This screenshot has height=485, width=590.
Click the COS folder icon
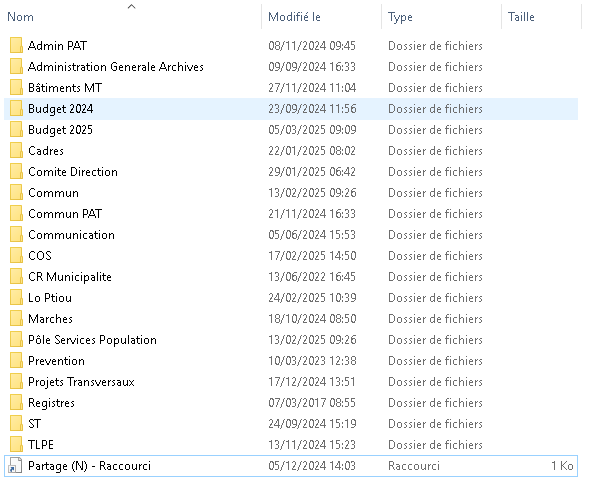tap(16, 256)
